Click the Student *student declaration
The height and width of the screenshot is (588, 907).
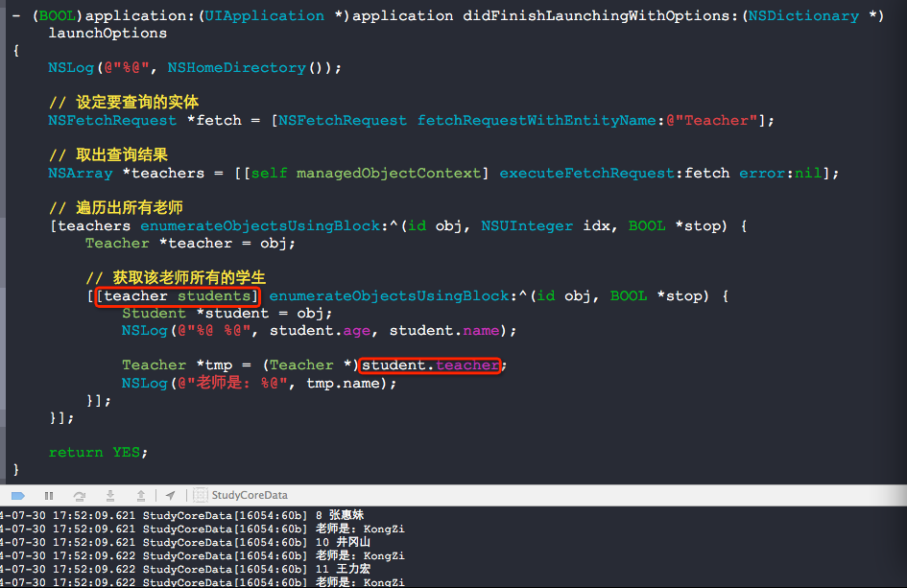click(195, 314)
